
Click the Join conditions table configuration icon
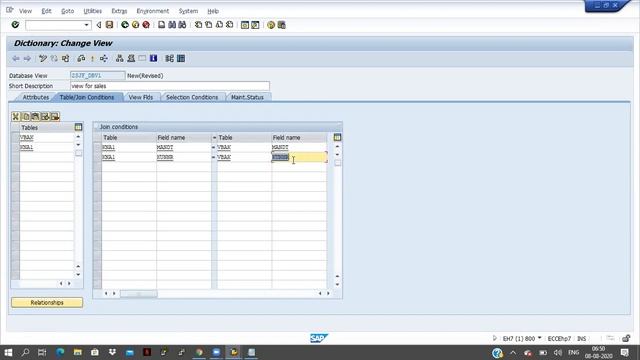coord(337,137)
